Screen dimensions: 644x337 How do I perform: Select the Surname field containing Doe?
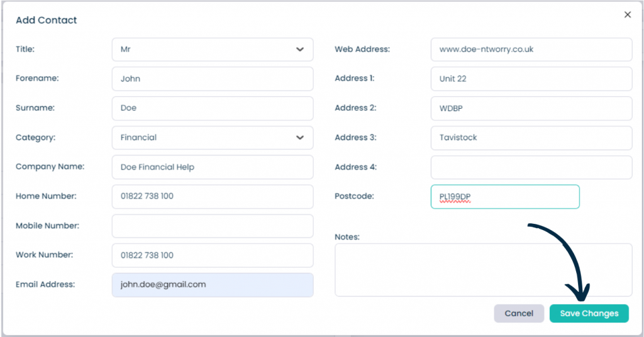click(x=213, y=108)
